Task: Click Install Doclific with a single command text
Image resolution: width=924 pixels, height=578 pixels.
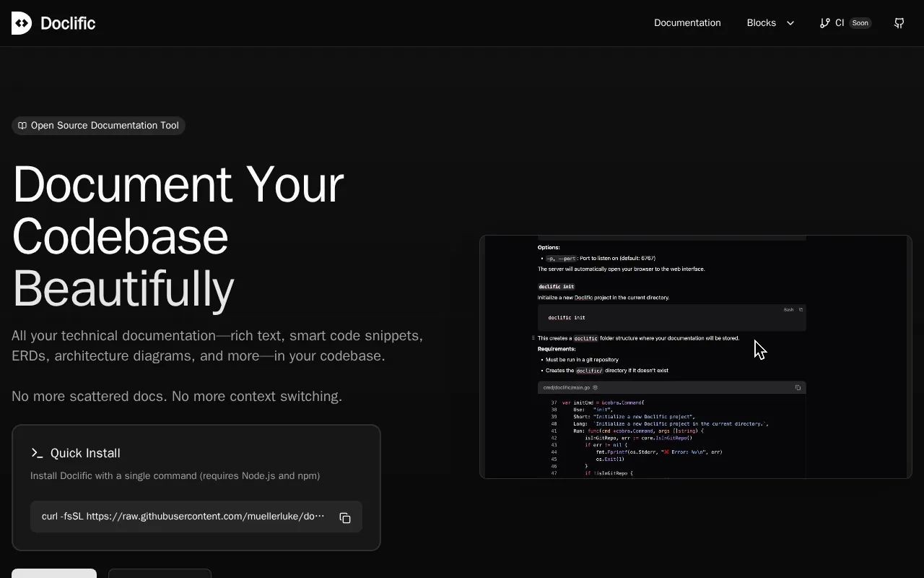Action: tap(175, 475)
